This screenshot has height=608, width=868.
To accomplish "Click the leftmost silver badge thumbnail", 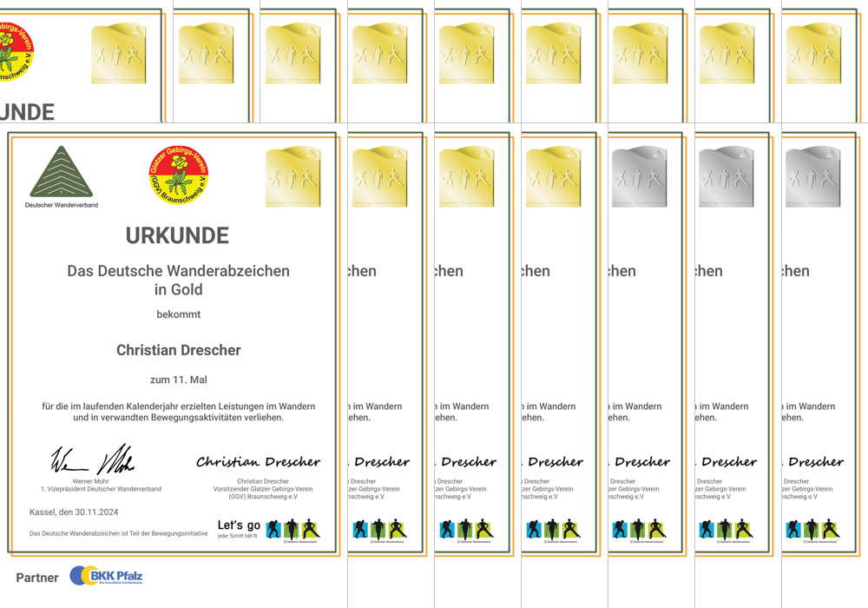I will tap(640, 177).
